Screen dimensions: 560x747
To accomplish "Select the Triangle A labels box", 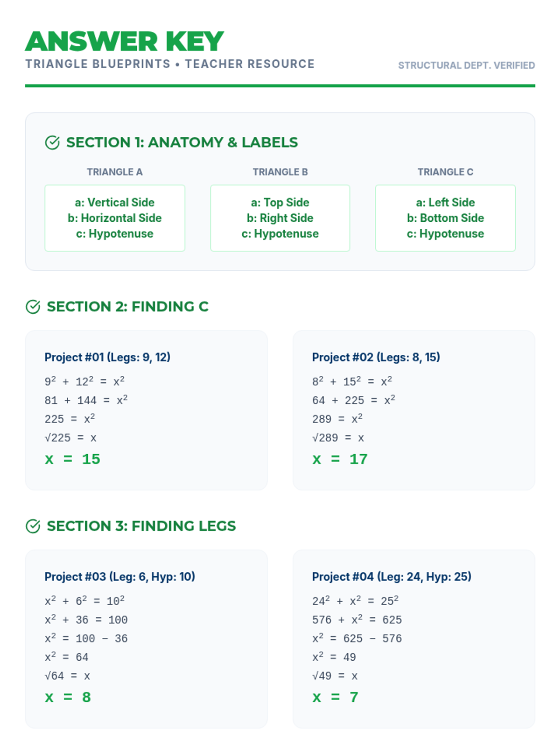I will click(115, 218).
